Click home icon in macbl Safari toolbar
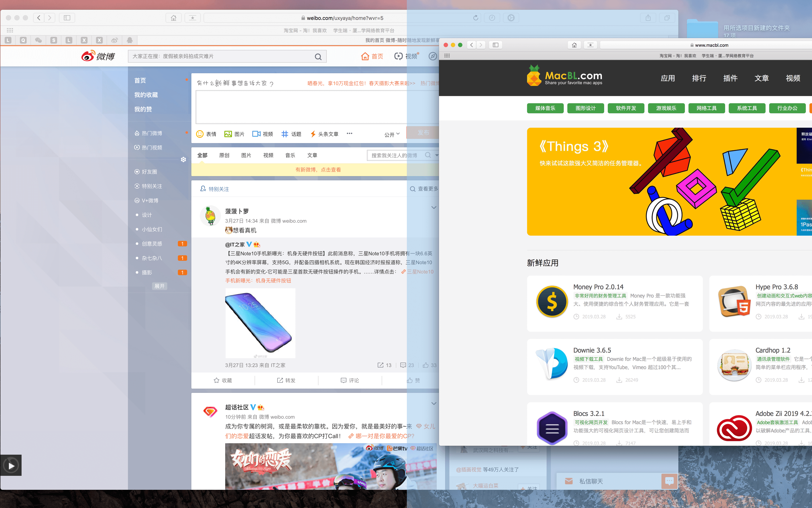Viewport: 812px width, 508px height. point(574,45)
